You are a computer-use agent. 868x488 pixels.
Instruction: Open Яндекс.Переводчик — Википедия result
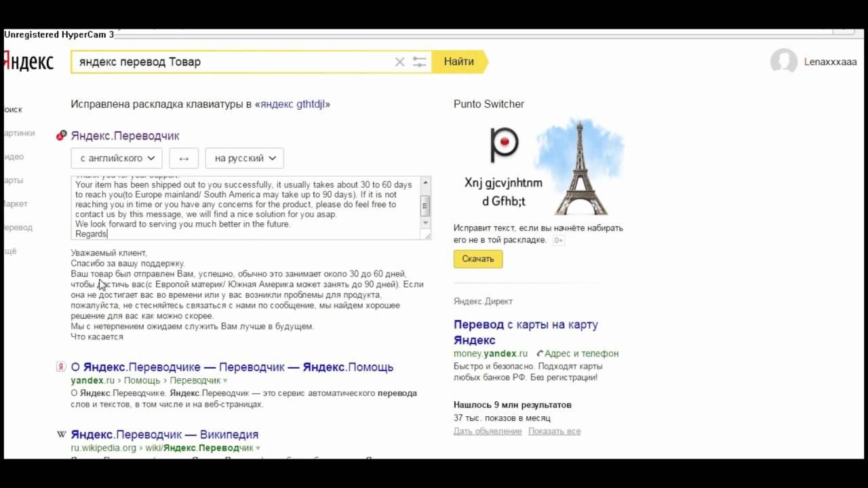pos(165,434)
